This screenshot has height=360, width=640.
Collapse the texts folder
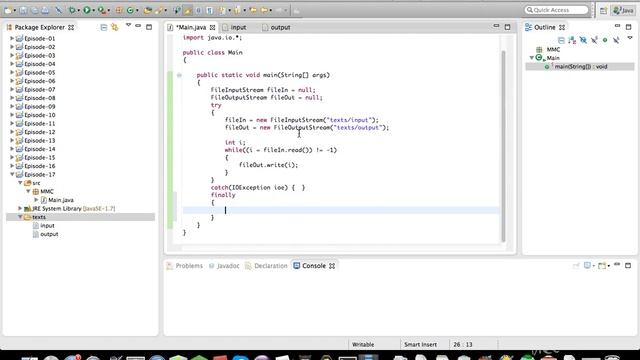pos(20,217)
